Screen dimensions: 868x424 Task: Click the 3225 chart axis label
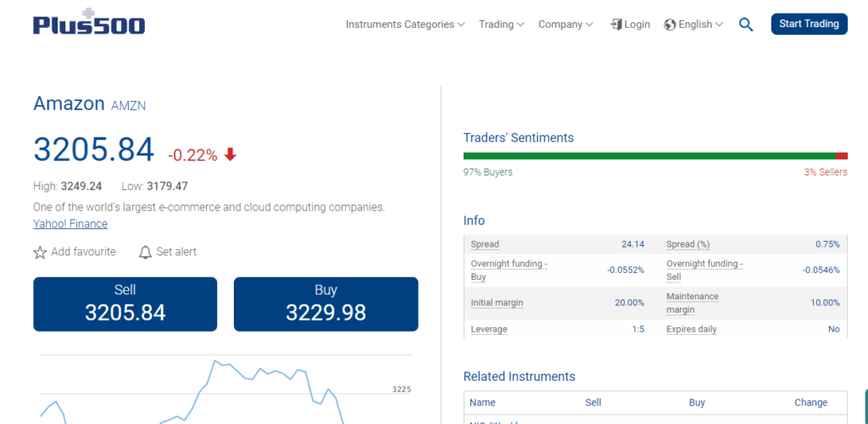(401, 389)
